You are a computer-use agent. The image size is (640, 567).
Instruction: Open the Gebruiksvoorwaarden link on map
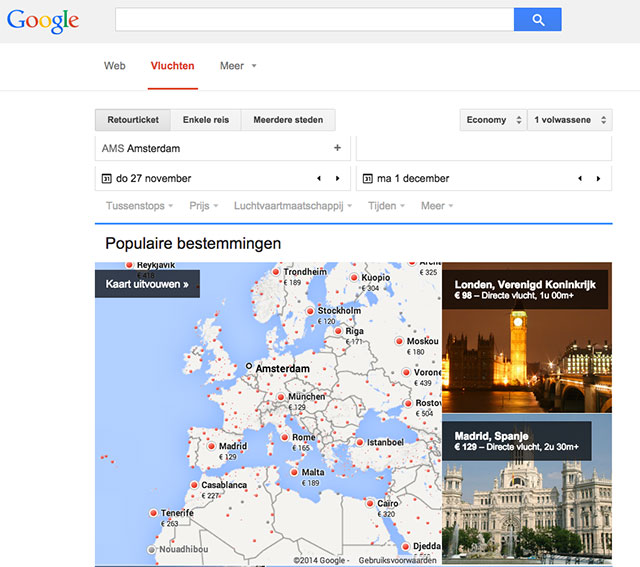[398, 560]
